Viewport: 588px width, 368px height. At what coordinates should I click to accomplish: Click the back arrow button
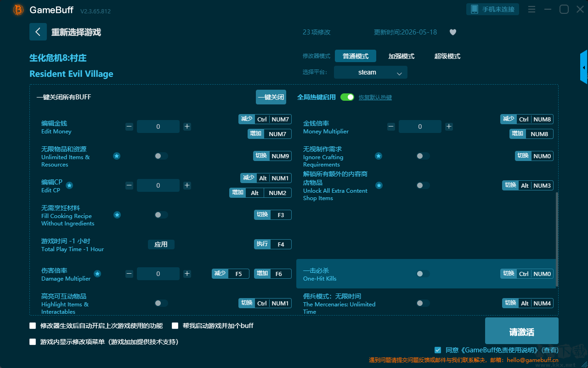[x=38, y=32]
